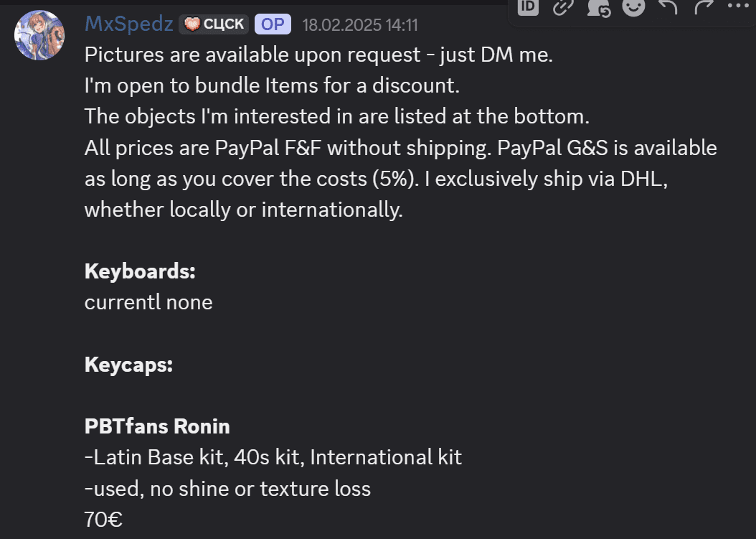Click the 'Latin Base kit, 40s kit' line
Image resolution: width=756 pixels, height=539 pixels.
pyautogui.click(x=273, y=457)
